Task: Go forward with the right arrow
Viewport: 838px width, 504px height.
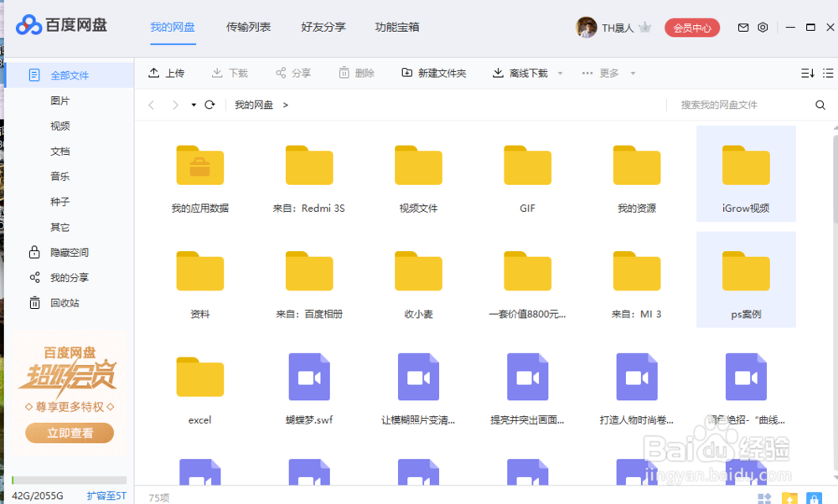Action: point(175,105)
